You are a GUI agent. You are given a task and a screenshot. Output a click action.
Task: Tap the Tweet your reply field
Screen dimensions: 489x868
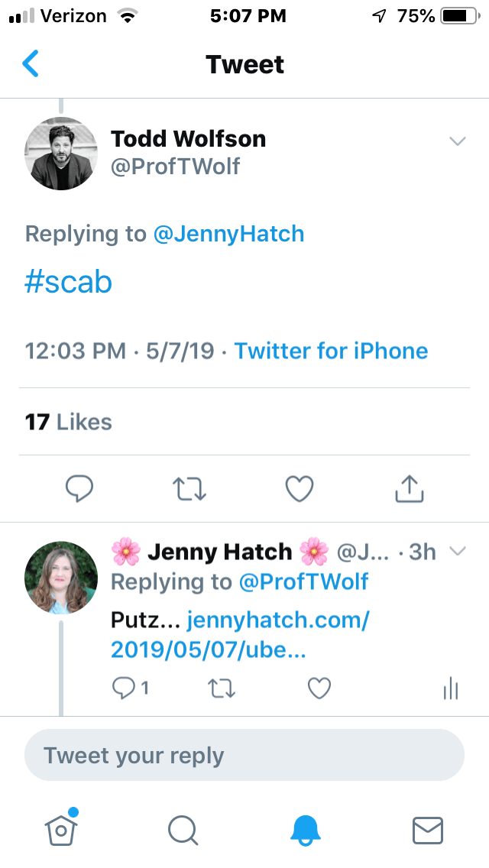pos(244,756)
